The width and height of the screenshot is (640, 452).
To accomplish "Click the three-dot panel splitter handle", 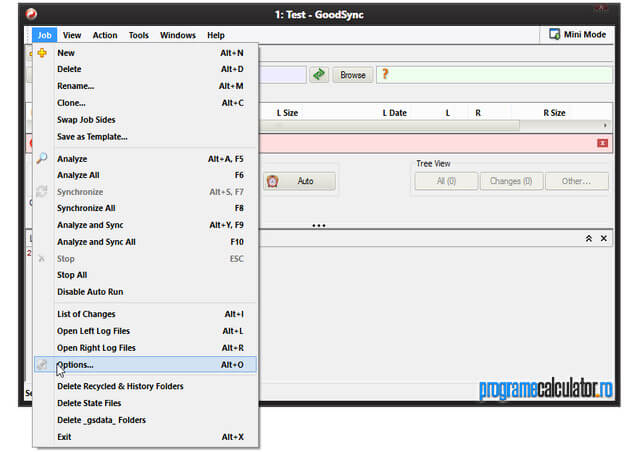I will (319, 225).
